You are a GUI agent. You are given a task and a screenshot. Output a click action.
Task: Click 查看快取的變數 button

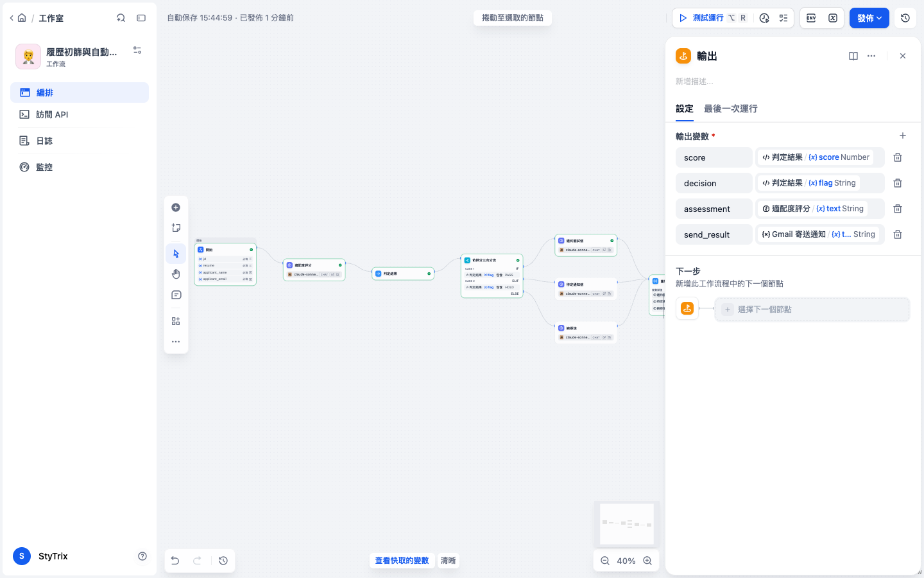click(402, 561)
